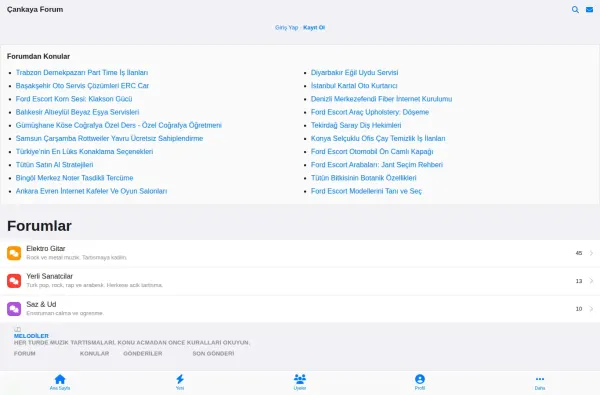Open İstanbul Kartal Oto Kurtarıcı topic
The image size is (600, 395).
(354, 86)
